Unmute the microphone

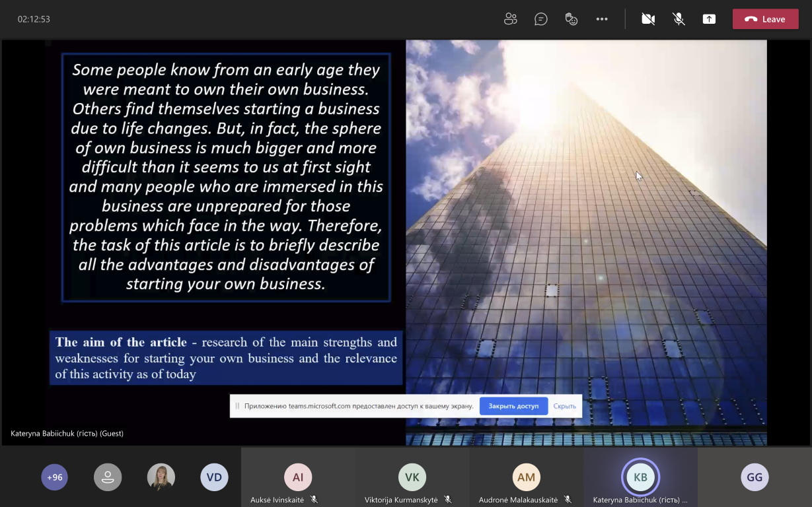click(x=679, y=19)
